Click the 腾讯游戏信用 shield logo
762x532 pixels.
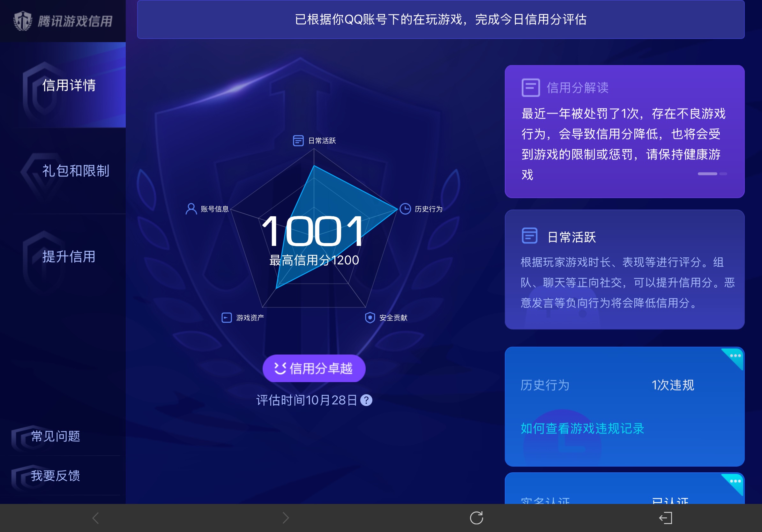[x=23, y=21]
